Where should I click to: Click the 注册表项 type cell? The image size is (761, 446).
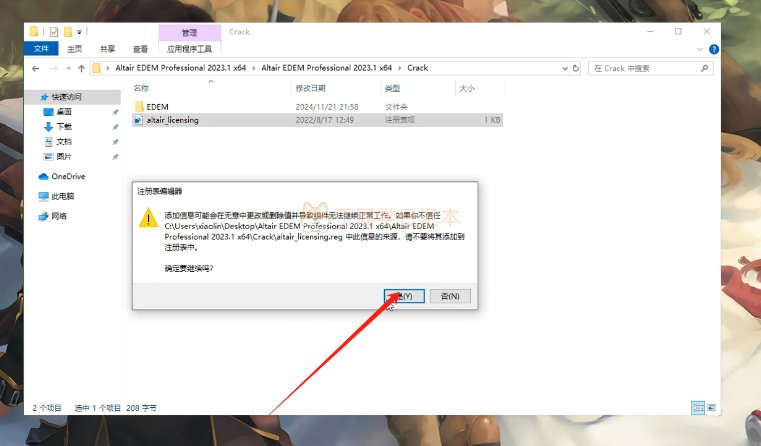399,120
